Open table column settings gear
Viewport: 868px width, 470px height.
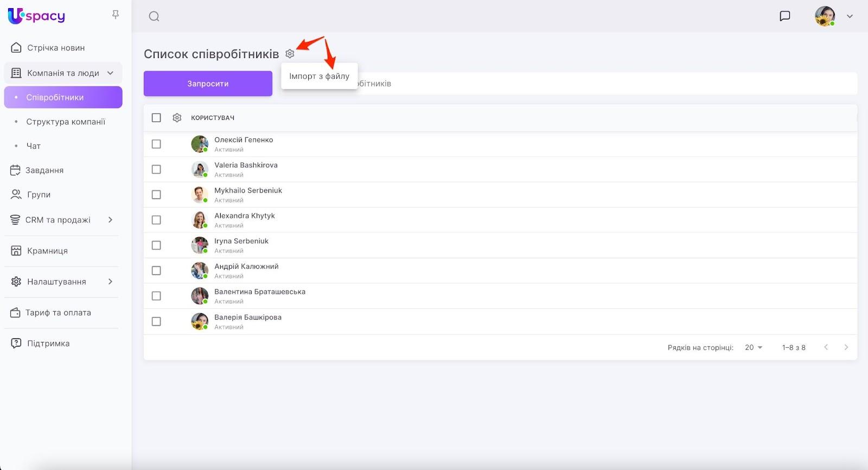(177, 118)
